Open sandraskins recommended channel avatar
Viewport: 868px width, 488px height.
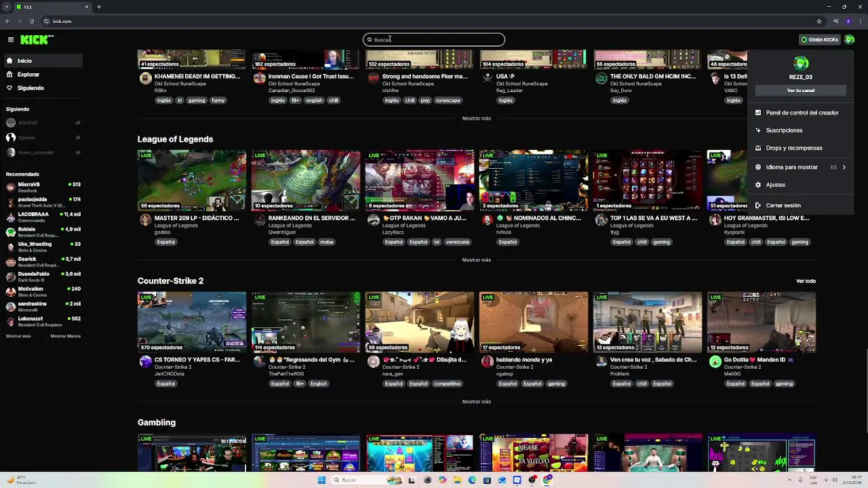click(11, 306)
